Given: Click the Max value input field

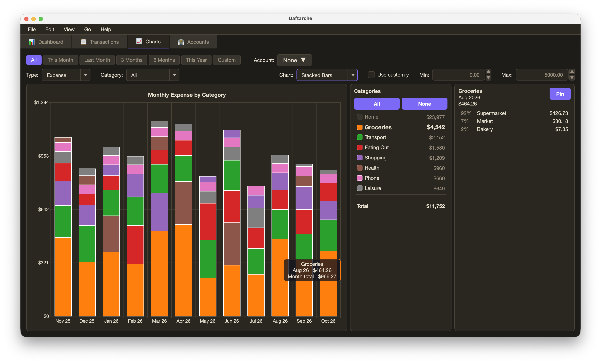Looking at the screenshot, I should 542,75.
